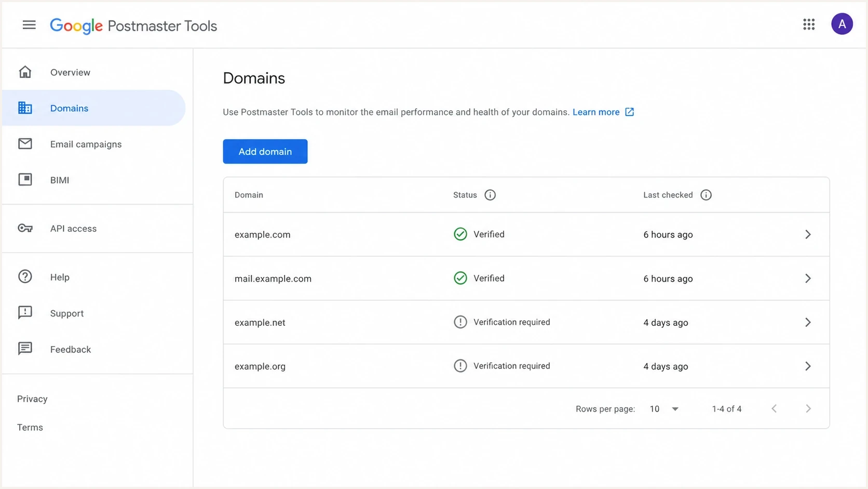Click the Domains page heading
Viewport: 868px width, 489px height.
click(x=254, y=78)
